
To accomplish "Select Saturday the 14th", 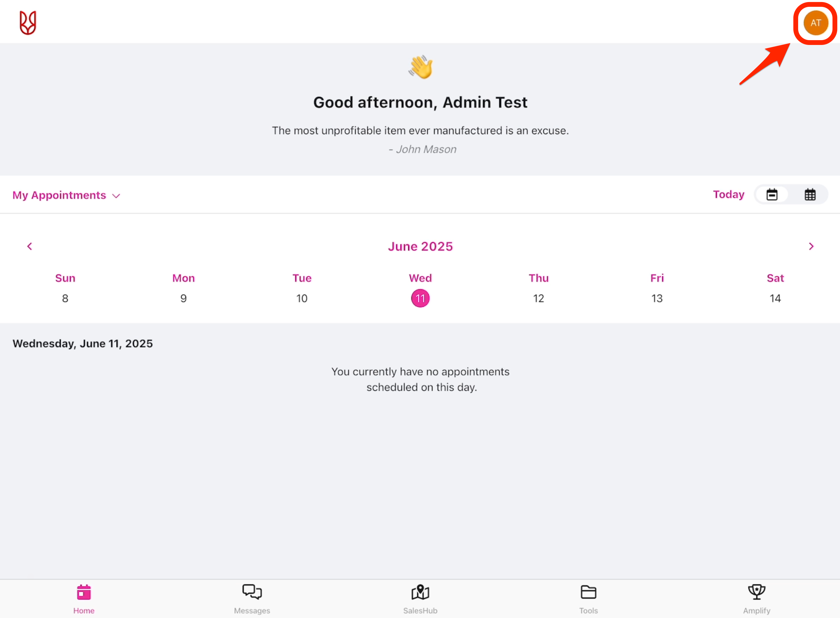I will [775, 298].
